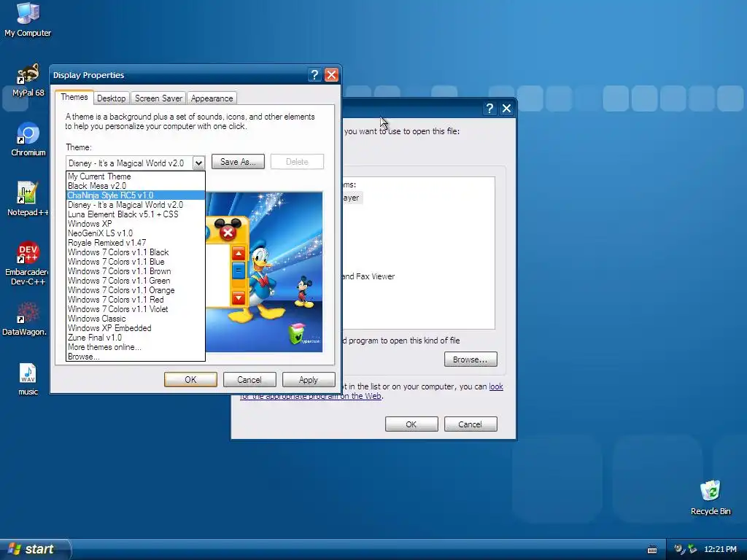Select Windows 7 Colors v1.1 Red

point(135,300)
